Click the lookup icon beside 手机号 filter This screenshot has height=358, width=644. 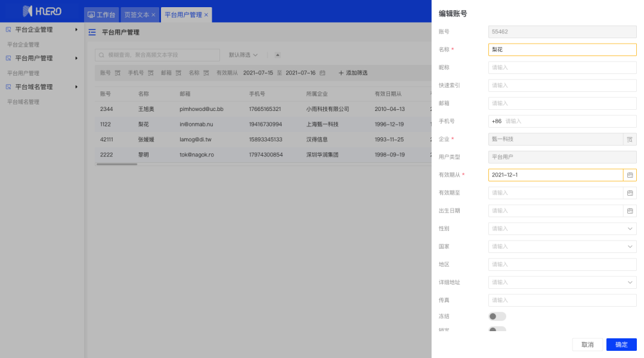(x=151, y=73)
